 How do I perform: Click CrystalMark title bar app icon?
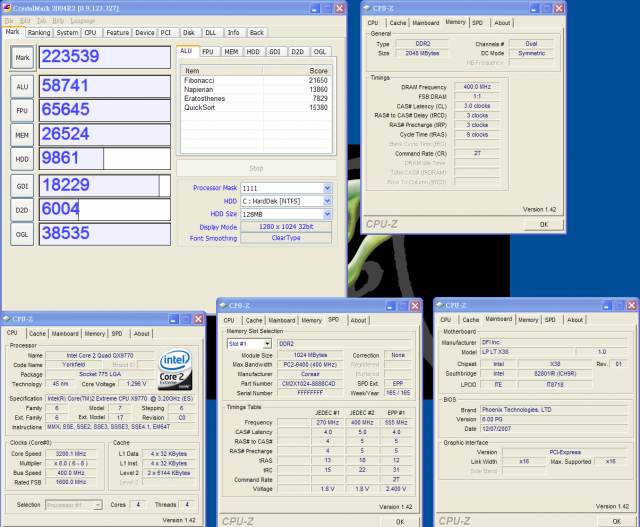point(7,8)
